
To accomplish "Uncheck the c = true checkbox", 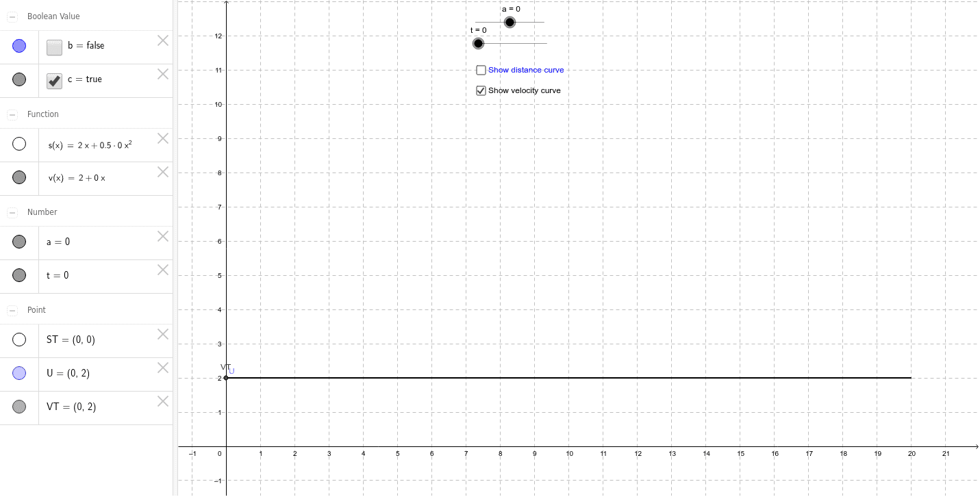I will pos(55,81).
